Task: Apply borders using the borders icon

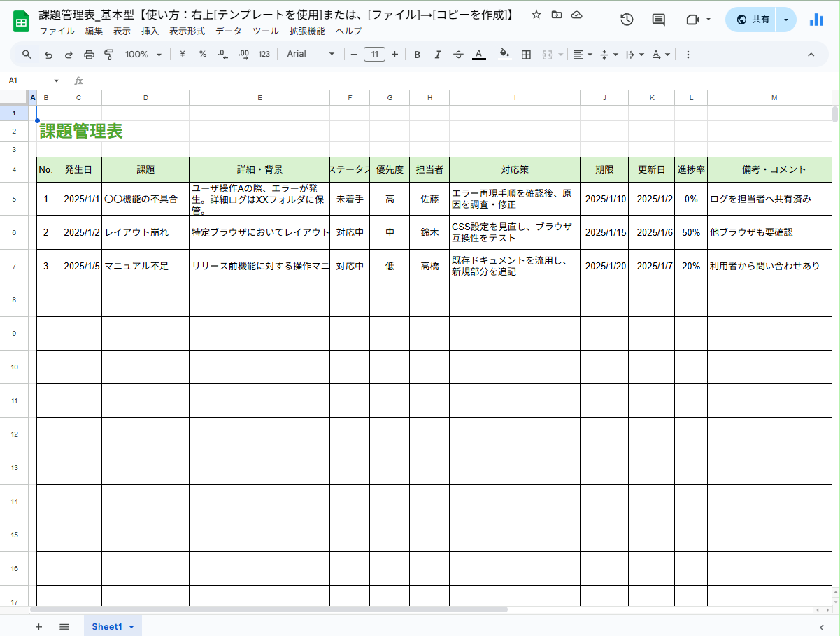Action: (525, 54)
